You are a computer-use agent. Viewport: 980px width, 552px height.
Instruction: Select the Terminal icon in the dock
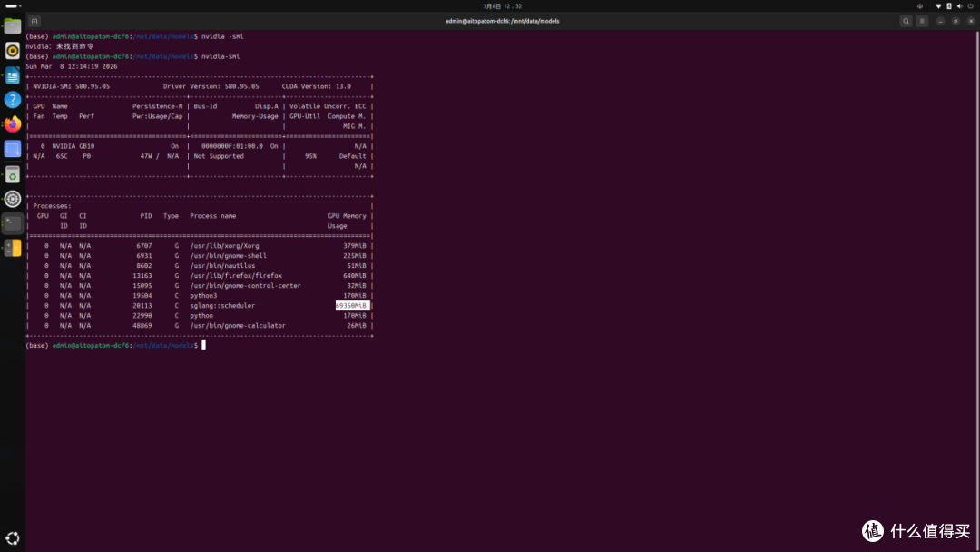pyautogui.click(x=13, y=223)
